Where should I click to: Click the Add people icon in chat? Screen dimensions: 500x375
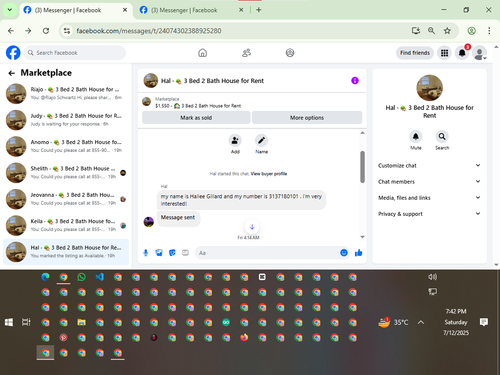(x=235, y=141)
